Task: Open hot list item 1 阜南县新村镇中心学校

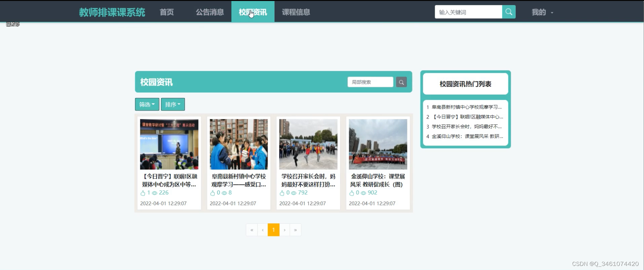Action: click(465, 107)
